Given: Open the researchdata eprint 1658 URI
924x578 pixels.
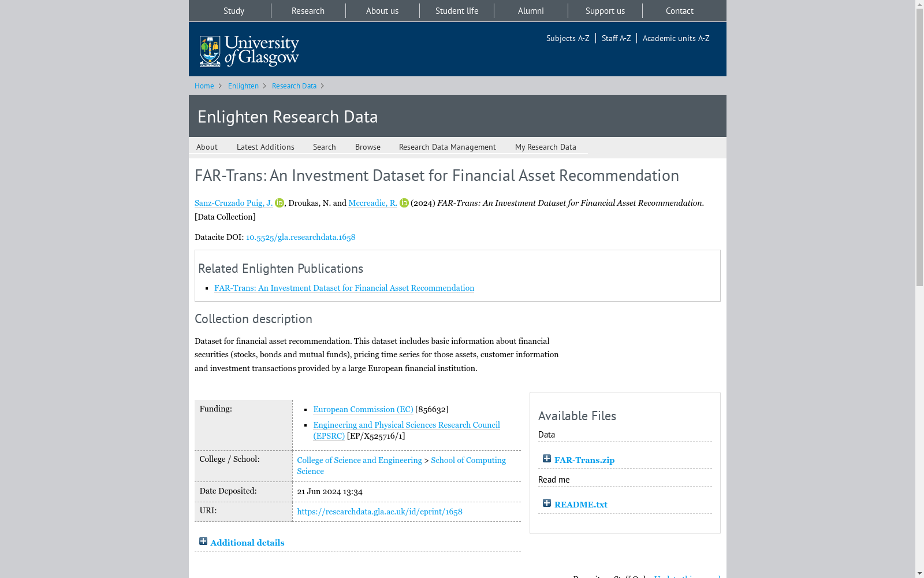Looking at the screenshot, I should click(x=379, y=512).
